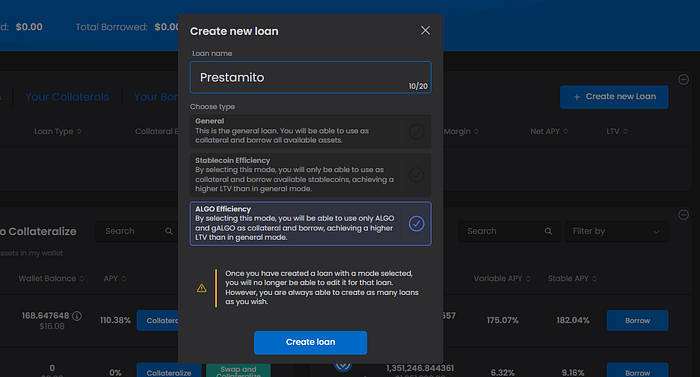The width and height of the screenshot is (700, 377).
Task: Toggle the ALGO Efficiency checkmark
Action: tap(416, 223)
